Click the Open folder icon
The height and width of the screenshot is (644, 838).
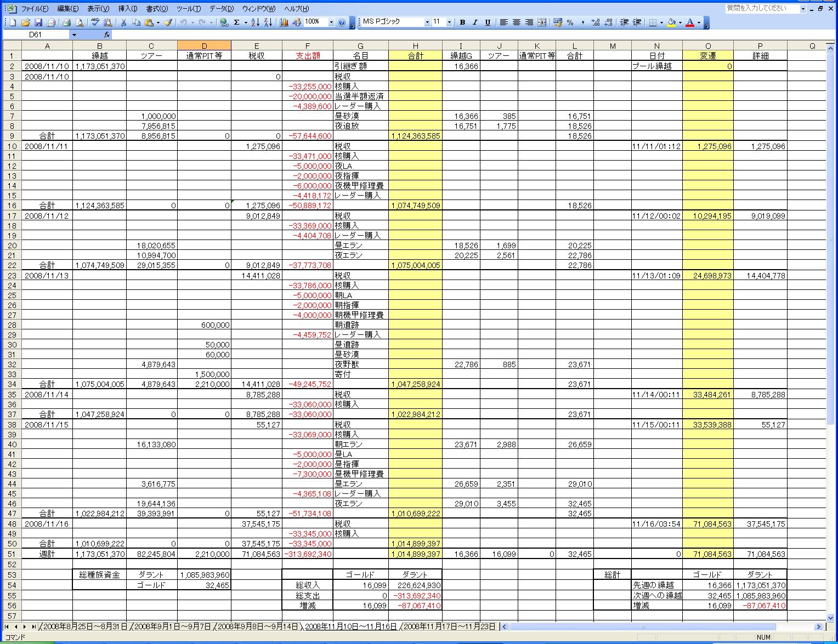pos(25,22)
